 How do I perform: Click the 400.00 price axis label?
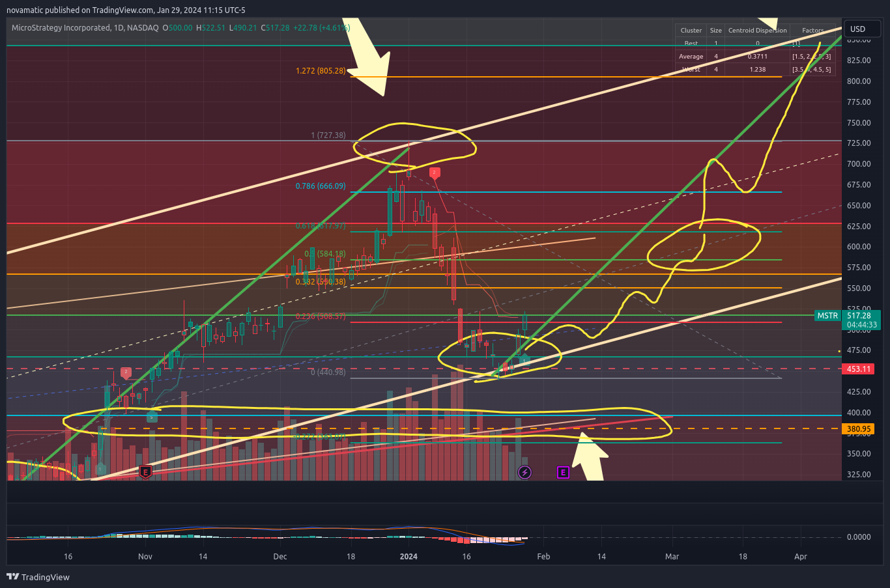point(859,413)
